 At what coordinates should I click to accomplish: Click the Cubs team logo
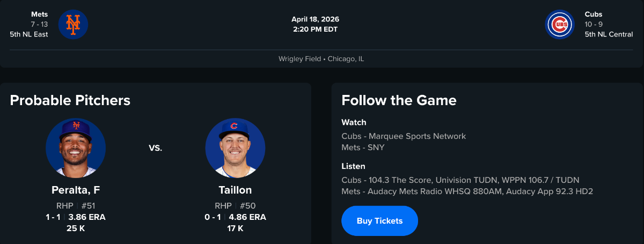(x=560, y=24)
